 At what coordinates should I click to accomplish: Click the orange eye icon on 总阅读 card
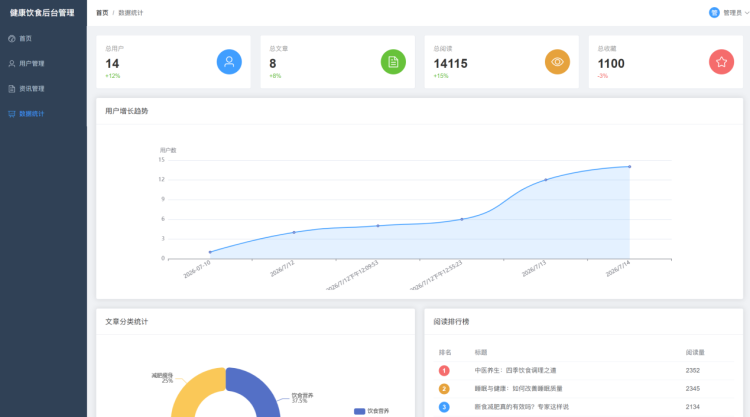coord(557,62)
